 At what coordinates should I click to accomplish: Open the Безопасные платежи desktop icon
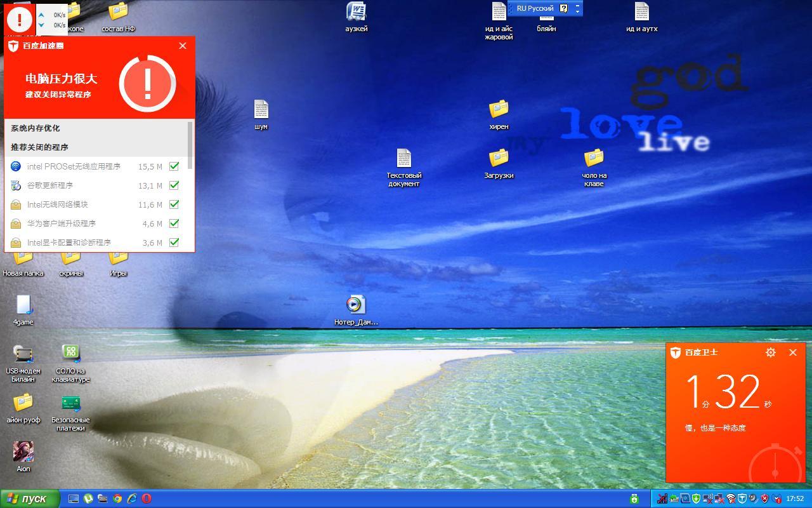click(x=70, y=404)
